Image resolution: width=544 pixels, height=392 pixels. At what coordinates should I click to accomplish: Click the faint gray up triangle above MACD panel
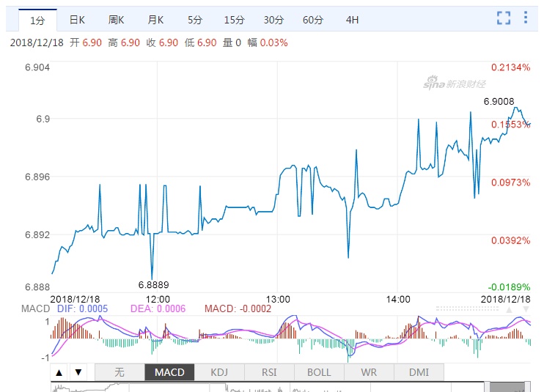point(509,309)
